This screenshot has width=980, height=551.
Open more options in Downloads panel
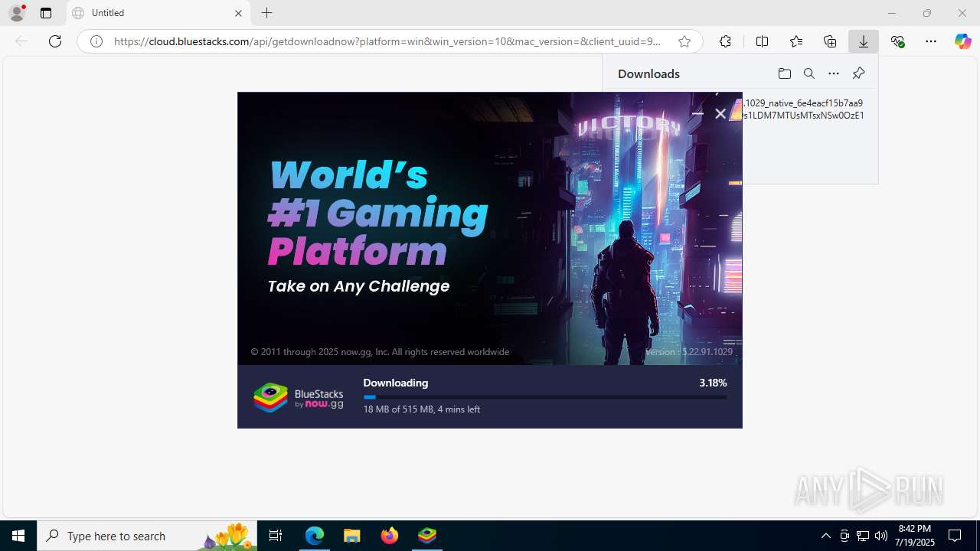[834, 73]
